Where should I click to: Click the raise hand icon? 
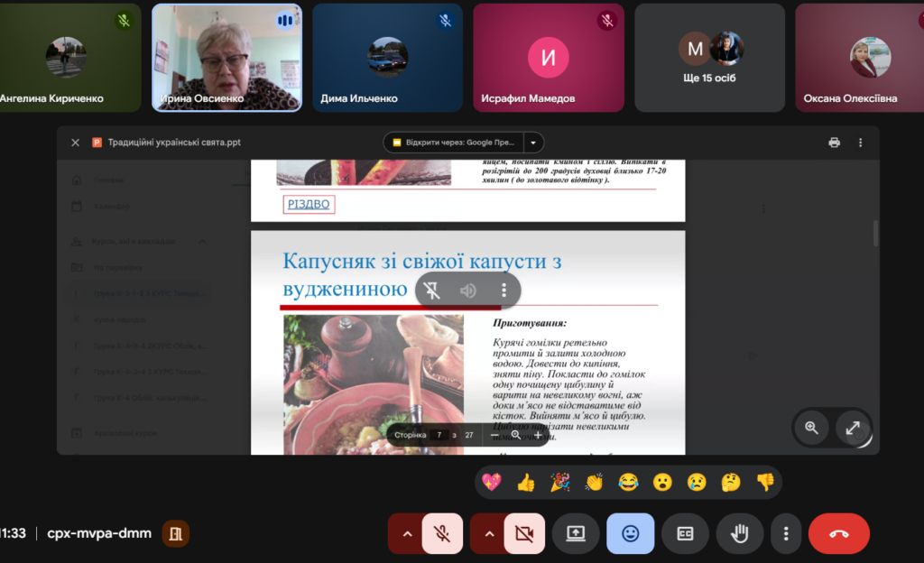coord(739,533)
